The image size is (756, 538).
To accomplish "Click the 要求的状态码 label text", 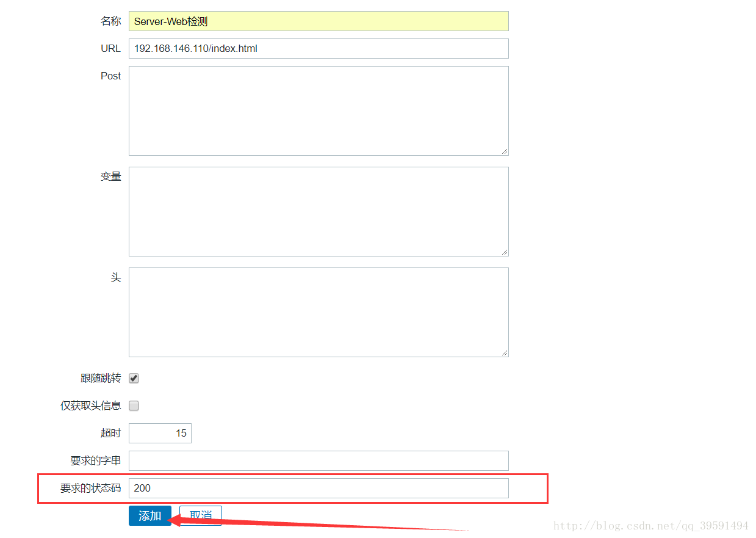I will coord(90,489).
